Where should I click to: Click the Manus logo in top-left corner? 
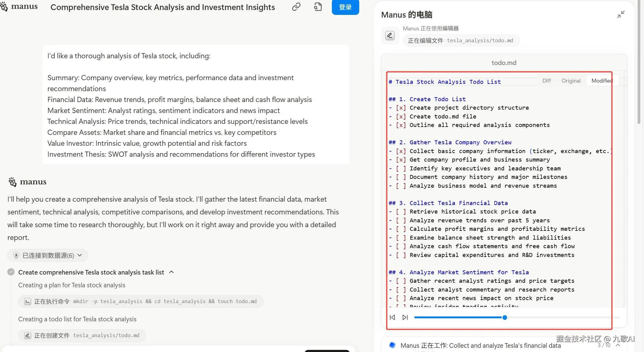pyautogui.click(x=19, y=6)
